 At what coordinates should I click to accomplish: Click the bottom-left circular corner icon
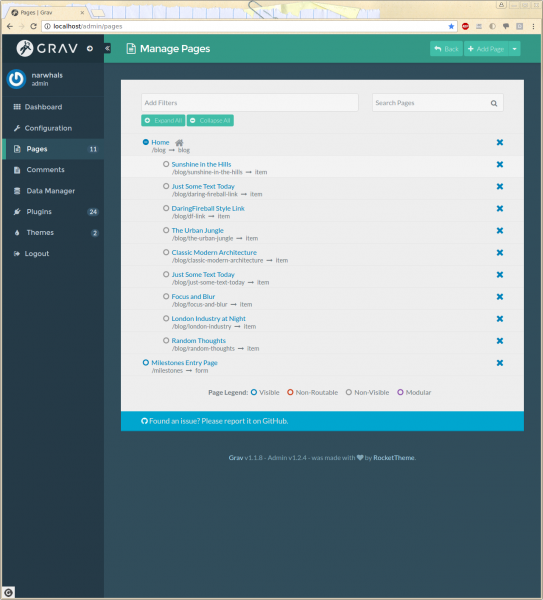tap(8, 593)
